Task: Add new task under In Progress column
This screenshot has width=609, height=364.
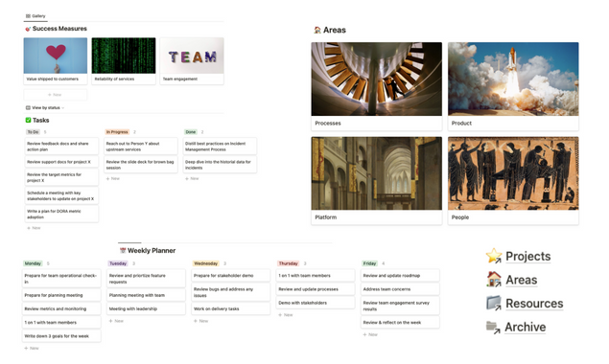Action: tap(113, 179)
